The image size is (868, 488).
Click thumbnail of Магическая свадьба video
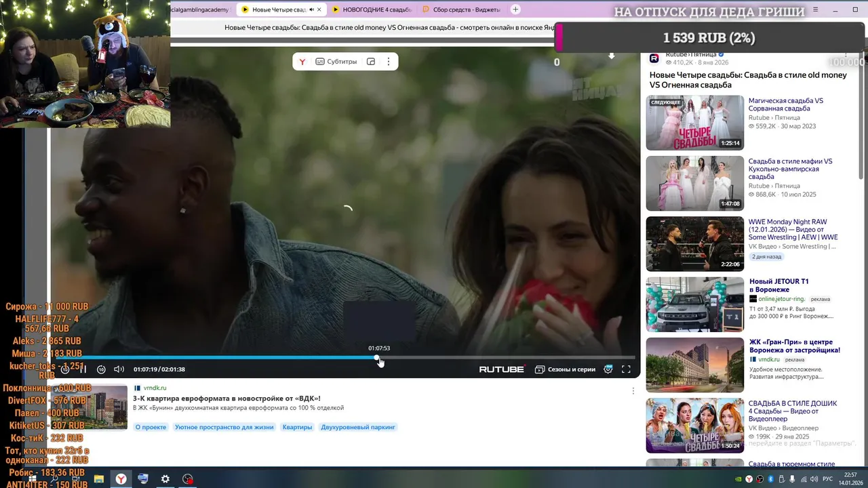click(695, 123)
